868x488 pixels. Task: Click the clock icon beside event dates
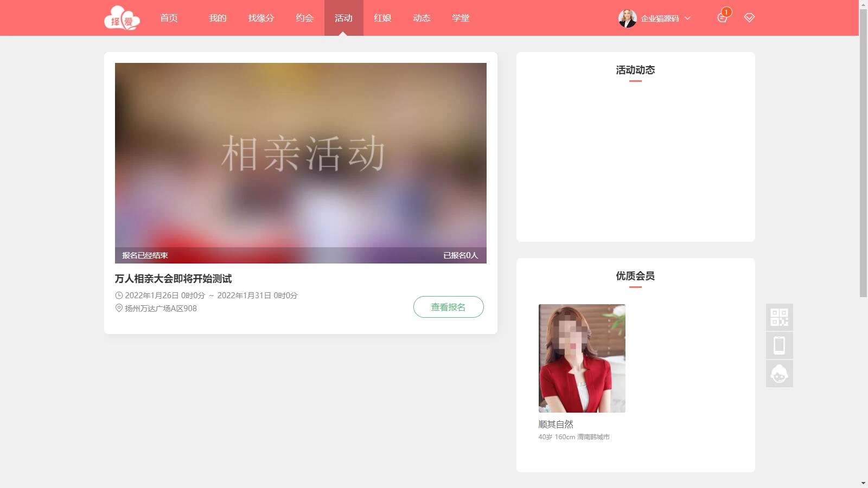tap(119, 296)
